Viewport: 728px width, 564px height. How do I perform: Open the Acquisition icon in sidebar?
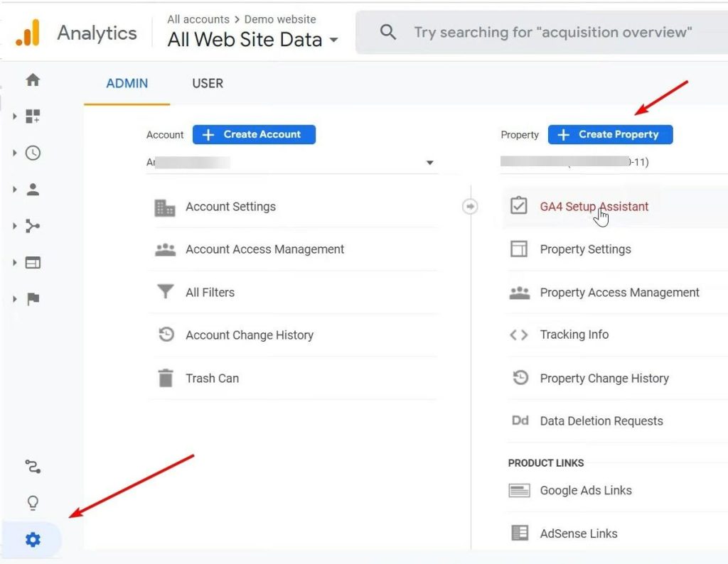[33, 226]
